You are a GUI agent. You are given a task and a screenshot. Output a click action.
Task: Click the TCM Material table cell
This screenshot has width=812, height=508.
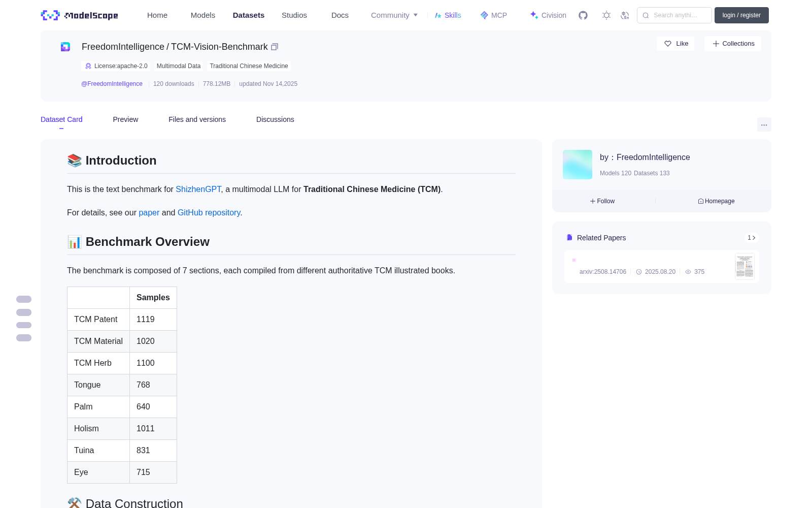click(x=98, y=341)
